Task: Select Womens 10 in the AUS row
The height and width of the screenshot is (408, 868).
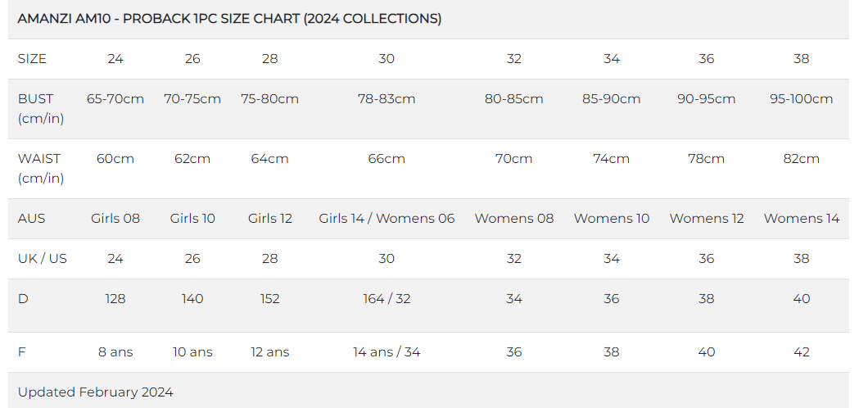Action: [612, 219]
